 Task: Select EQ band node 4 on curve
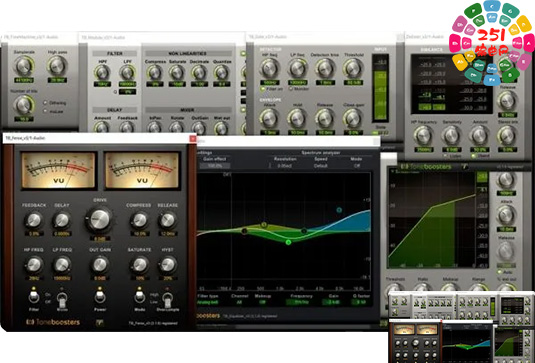coord(304,231)
